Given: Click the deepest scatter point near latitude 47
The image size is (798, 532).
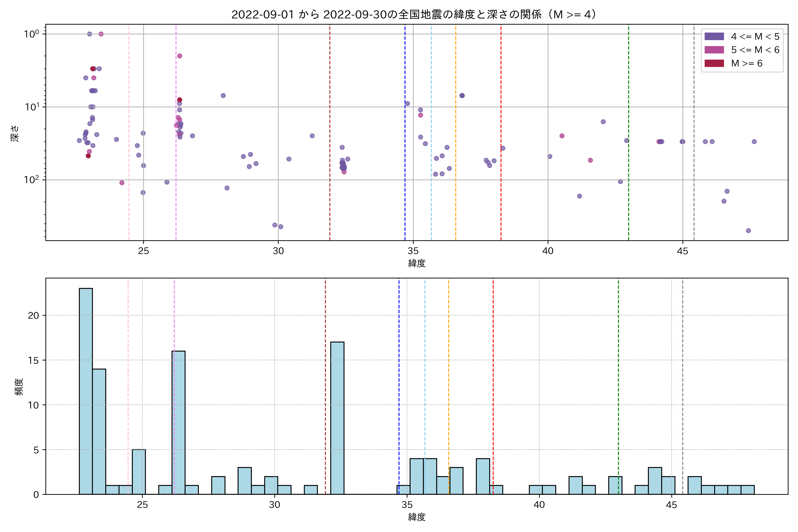Looking at the screenshot, I should pyautogui.click(x=749, y=231).
